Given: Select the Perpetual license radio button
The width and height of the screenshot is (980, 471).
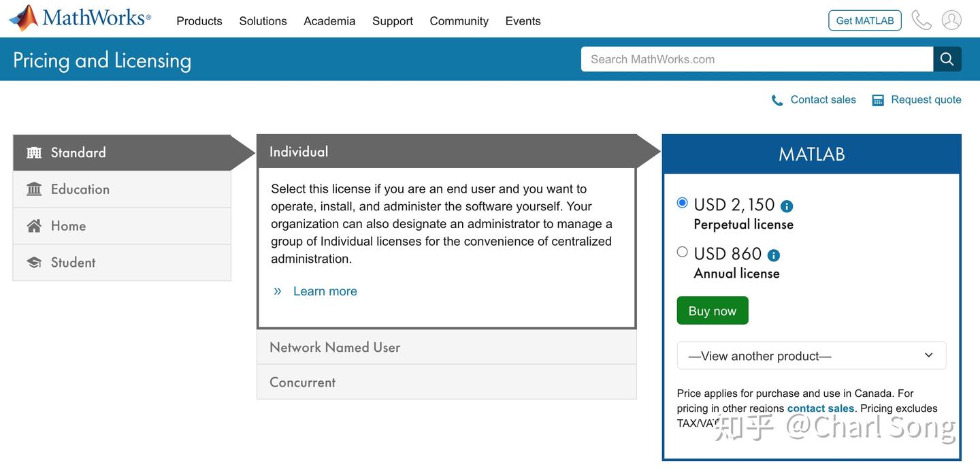Looking at the screenshot, I should [683, 202].
